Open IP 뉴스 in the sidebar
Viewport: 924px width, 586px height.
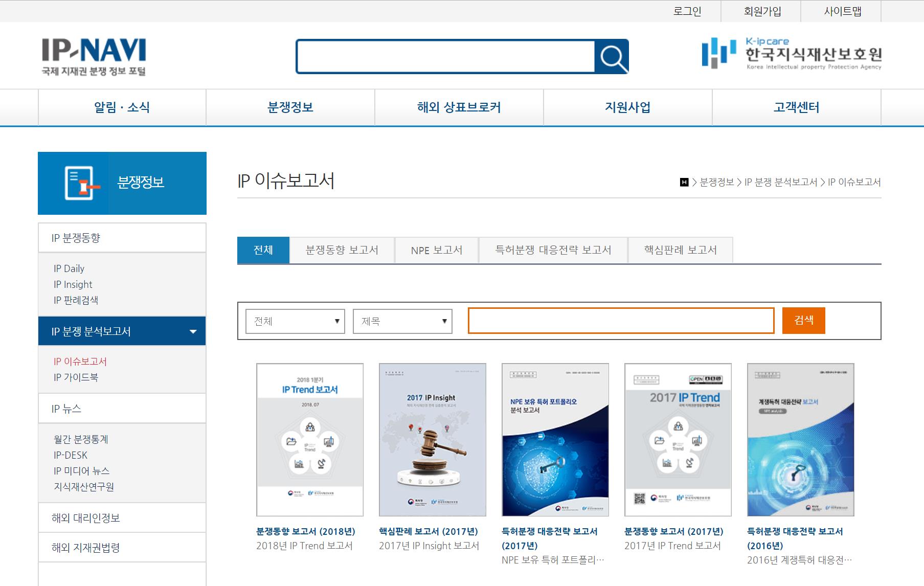tap(122, 409)
